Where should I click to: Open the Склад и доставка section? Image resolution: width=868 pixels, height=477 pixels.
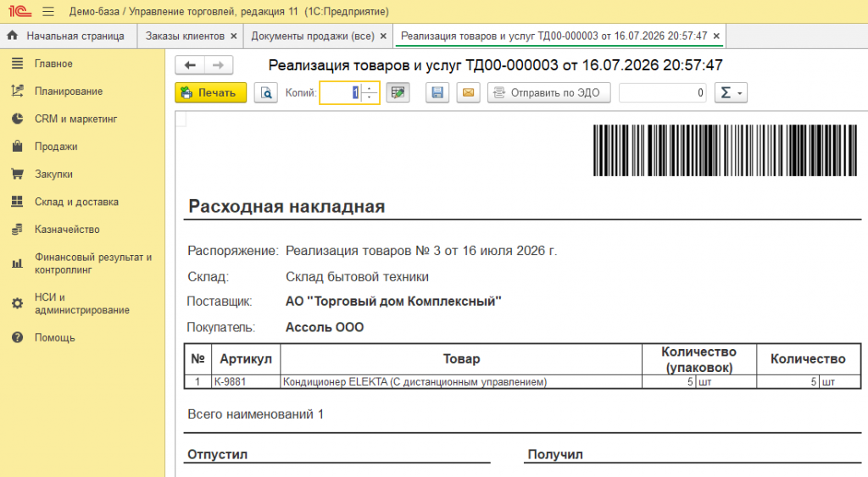coord(76,202)
